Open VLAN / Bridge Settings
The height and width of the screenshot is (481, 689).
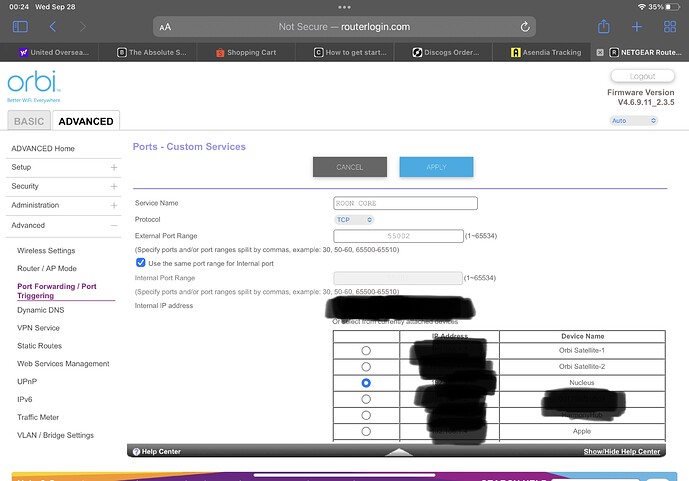(x=55, y=435)
